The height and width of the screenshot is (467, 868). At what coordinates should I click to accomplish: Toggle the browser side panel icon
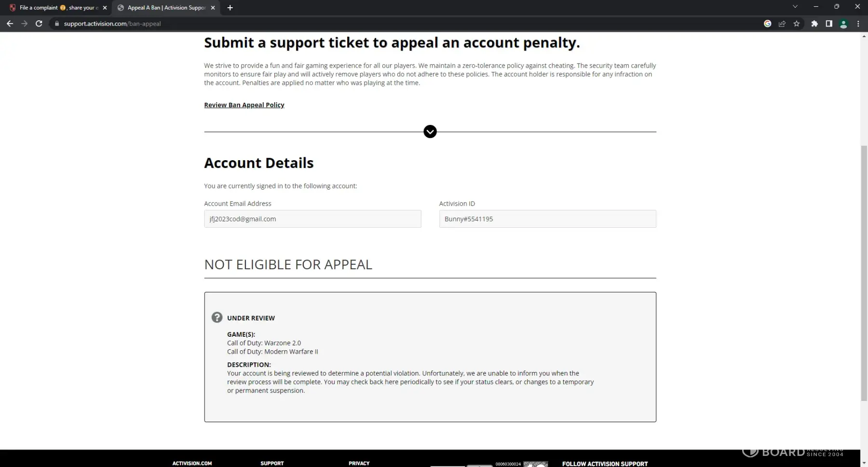tap(829, 24)
